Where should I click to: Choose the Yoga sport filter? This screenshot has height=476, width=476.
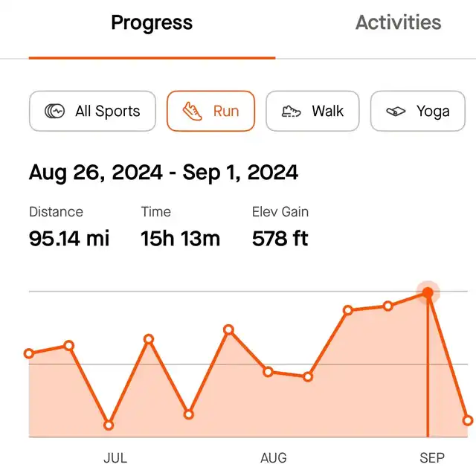[418, 111]
